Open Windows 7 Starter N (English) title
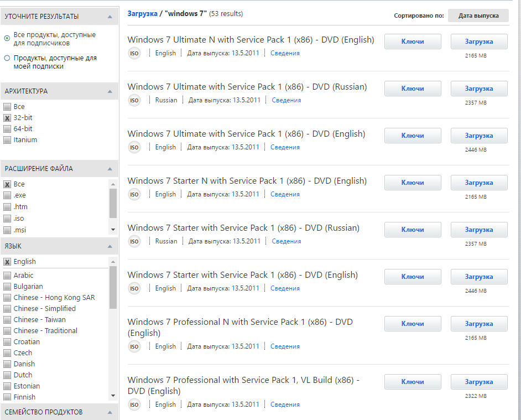The image size is (521, 420). coord(247,182)
